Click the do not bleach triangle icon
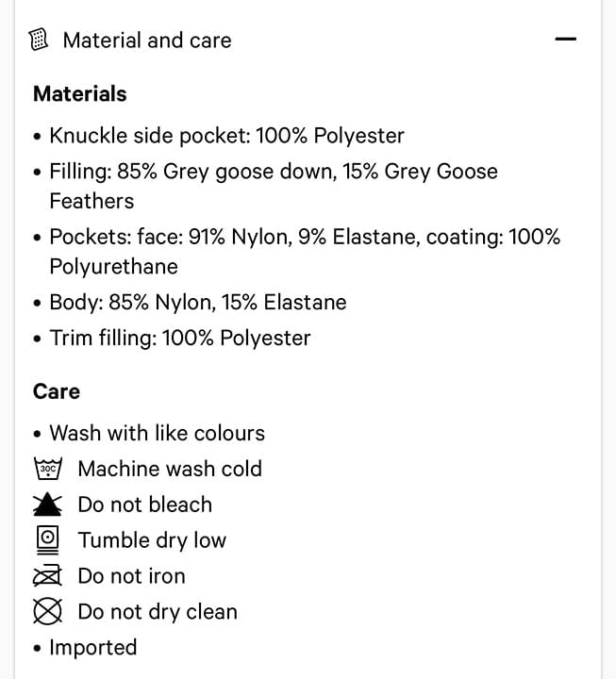Image resolution: width=616 pixels, height=679 pixels. pyautogui.click(x=47, y=505)
